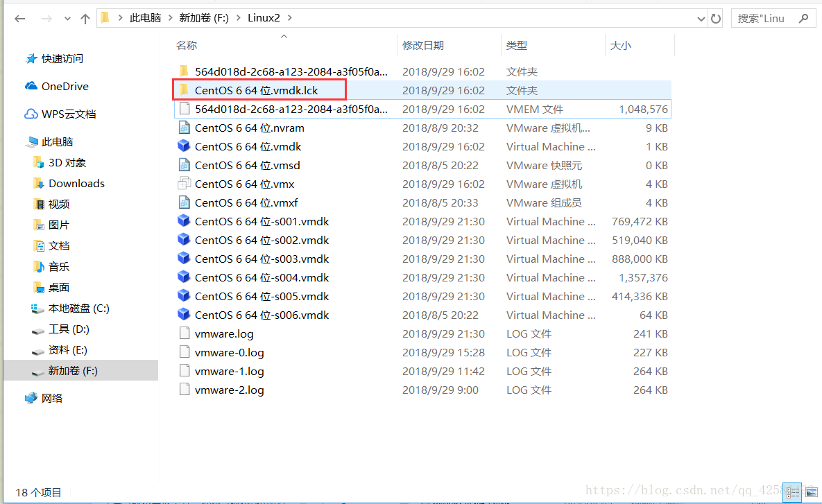This screenshot has height=504, width=822.
Task: Go up one folder level arrow
Action: [x=85, y=19]
